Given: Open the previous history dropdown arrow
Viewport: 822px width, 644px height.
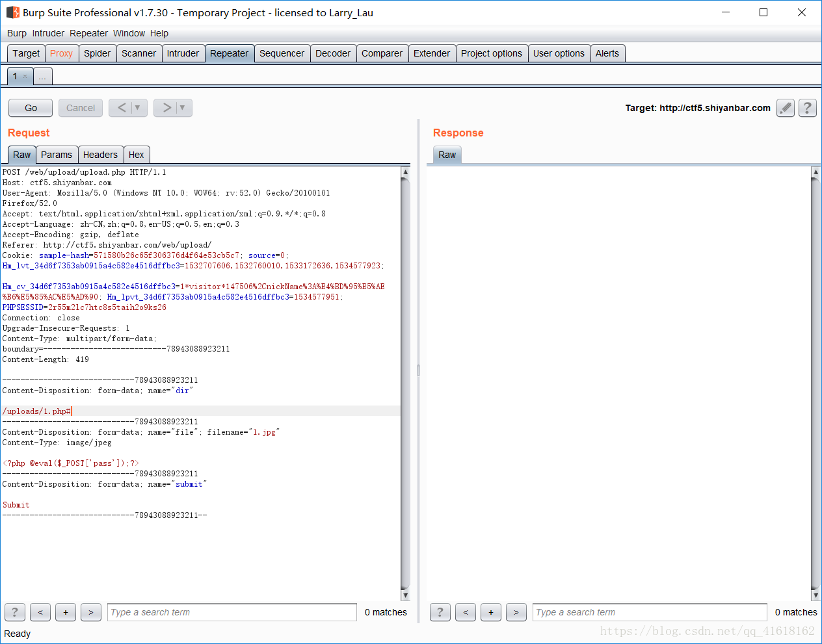Looking at the screenshot, I should pyautogui.click(x=138, y=108).
